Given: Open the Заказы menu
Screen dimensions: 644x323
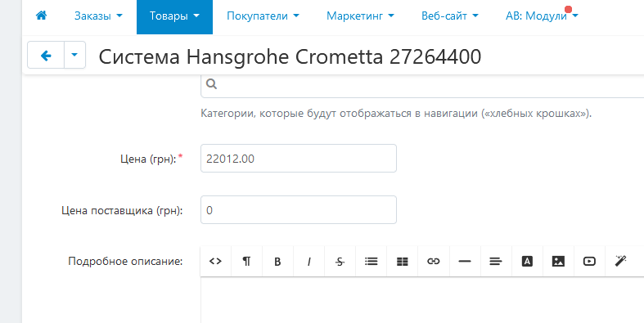Looking at the screenshot, I should [98, 16].
